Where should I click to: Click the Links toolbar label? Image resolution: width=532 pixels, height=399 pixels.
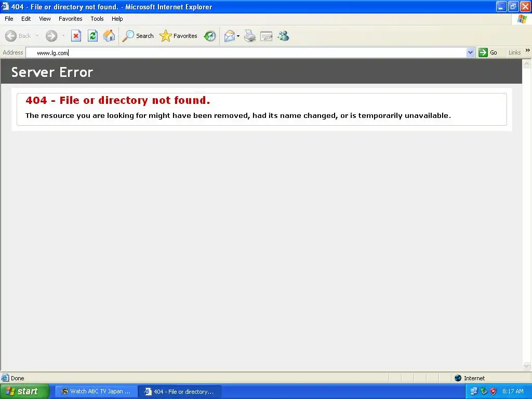click(514, 52)
